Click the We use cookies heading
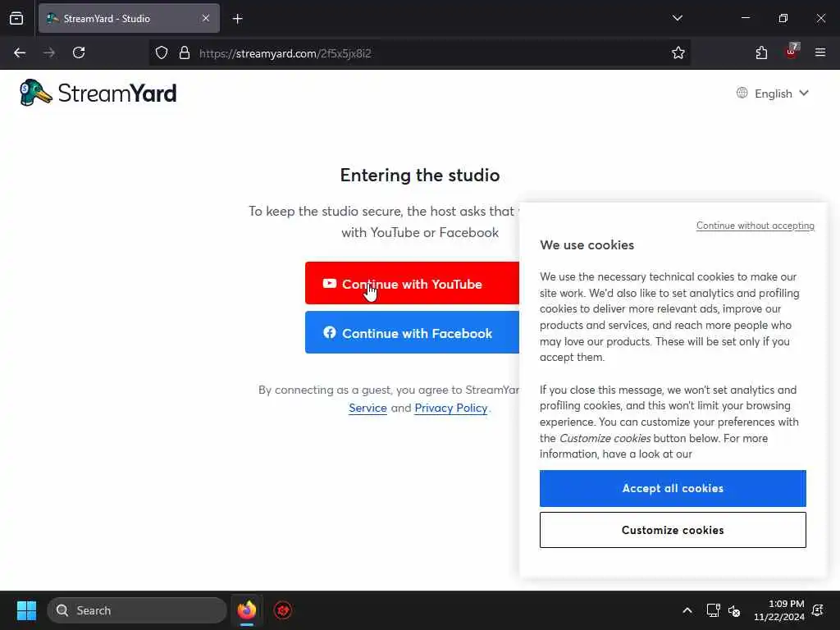This screenshot has height=630, width=840. point(587,244)
